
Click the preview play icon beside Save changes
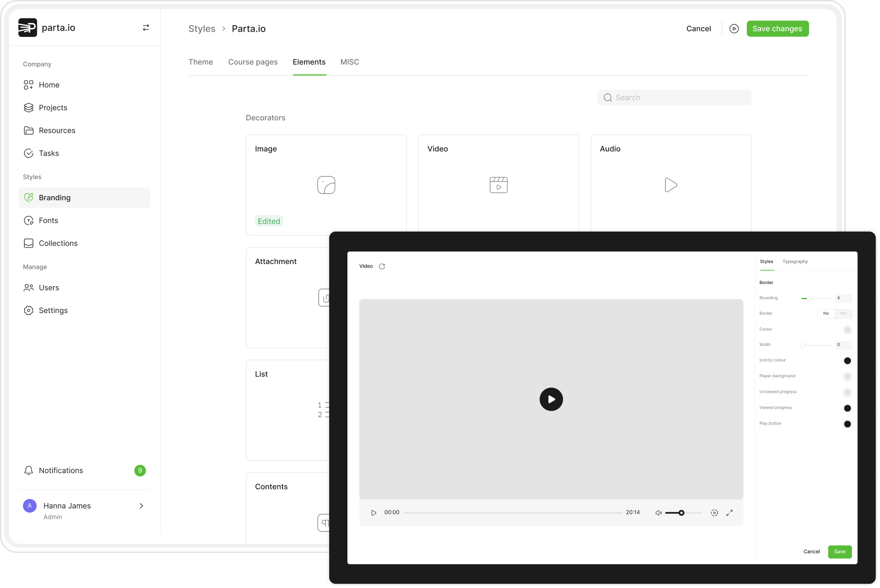tap(734, 29)
